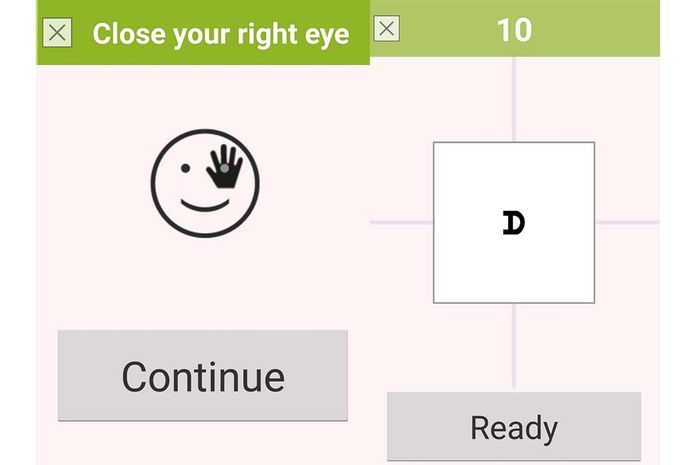Click the light green header bar of the test screen
Screen dimensions: 700x465
click(x=515, y=28)
